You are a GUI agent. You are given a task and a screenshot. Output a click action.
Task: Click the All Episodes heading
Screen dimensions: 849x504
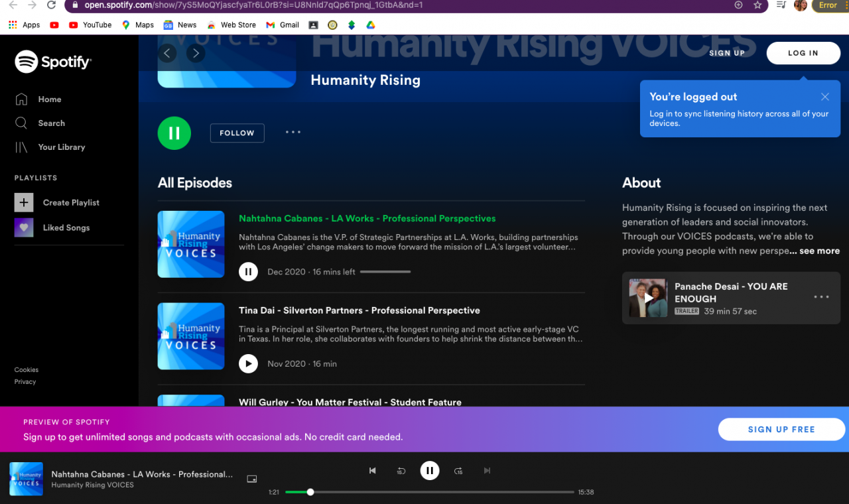(195, 183)
